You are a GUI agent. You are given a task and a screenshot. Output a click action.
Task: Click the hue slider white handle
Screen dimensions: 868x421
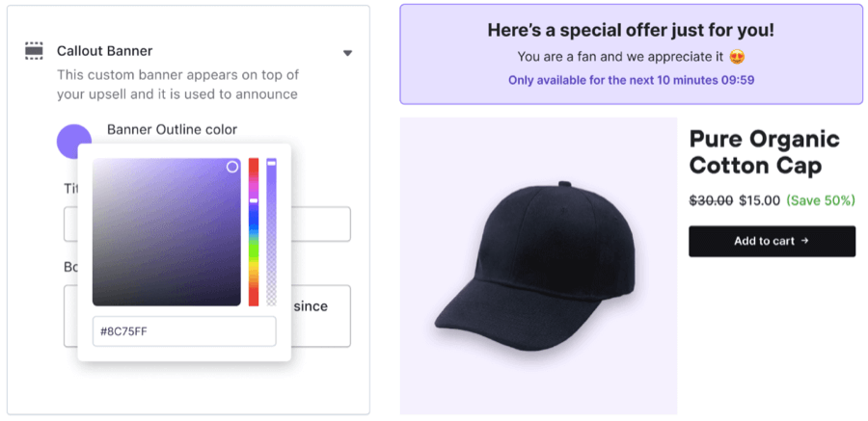pos(254,200)
